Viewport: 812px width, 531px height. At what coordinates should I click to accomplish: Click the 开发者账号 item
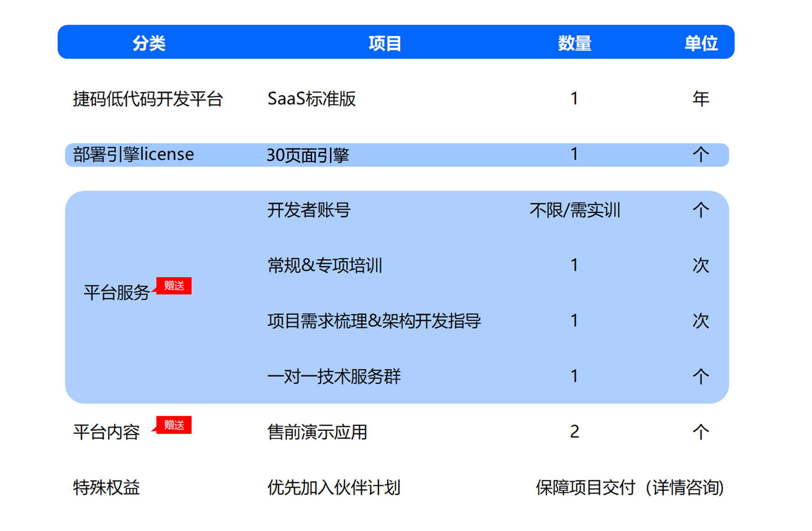(x=309, y=210)
